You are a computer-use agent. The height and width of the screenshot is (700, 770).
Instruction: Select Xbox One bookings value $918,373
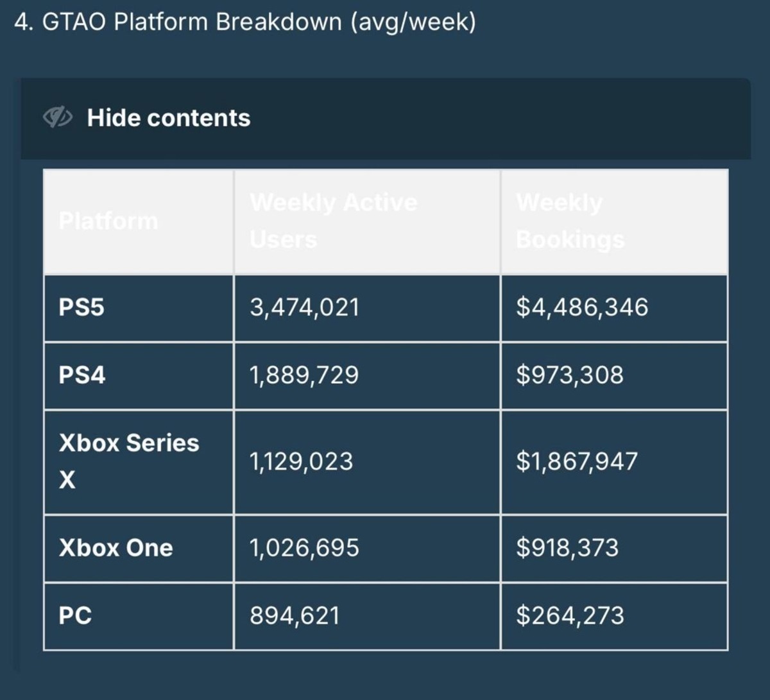pyautogui.click(x=565, y=548)
